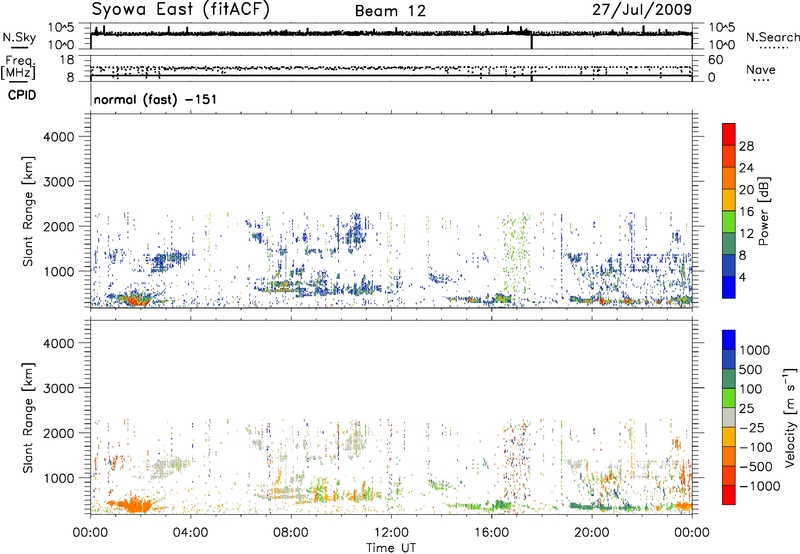Select the 'N.Sky' legend label
The image size is (800, 554).
point(19,37)
